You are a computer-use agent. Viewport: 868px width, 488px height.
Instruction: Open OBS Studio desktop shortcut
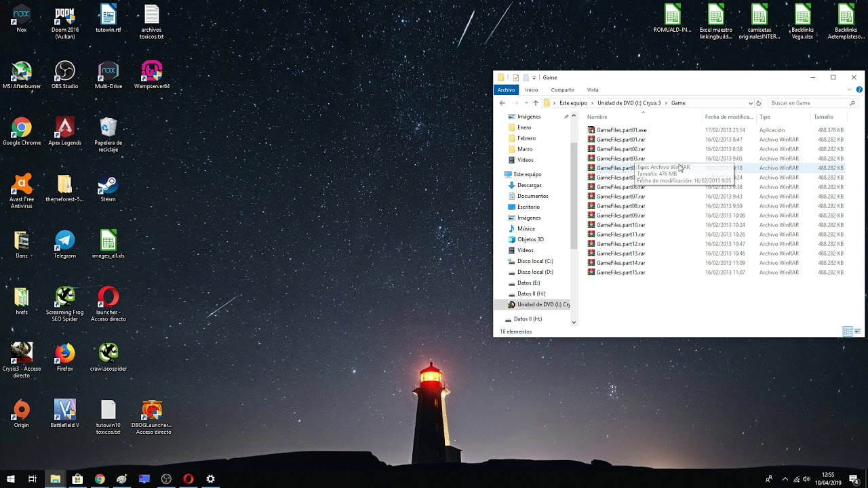[64, 70]
